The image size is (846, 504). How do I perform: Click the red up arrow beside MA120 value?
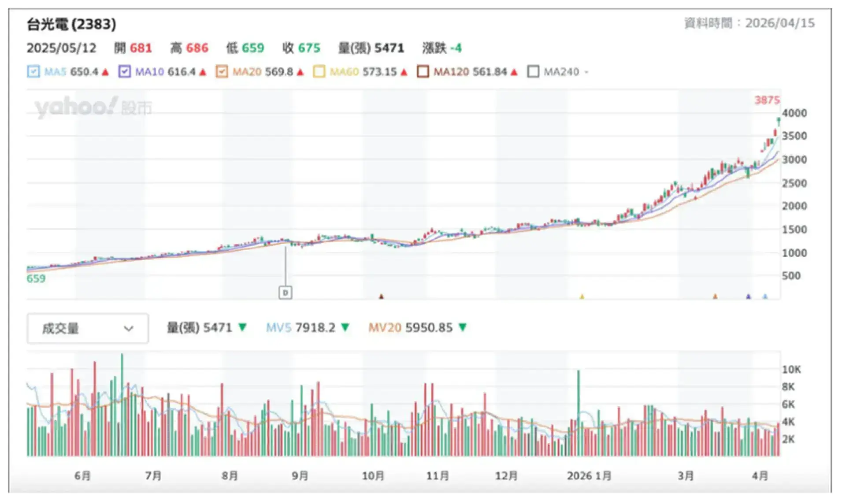[x=514, y=72]
